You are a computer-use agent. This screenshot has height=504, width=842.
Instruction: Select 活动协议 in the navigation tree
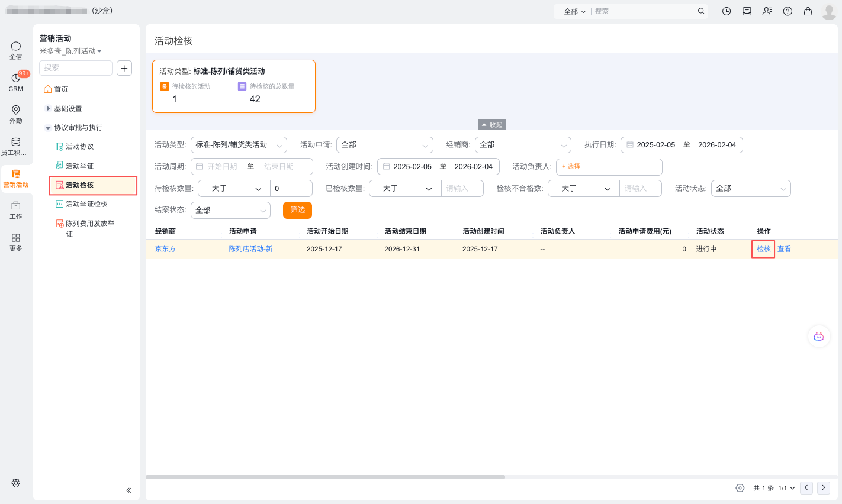click(x=79, y=147)
